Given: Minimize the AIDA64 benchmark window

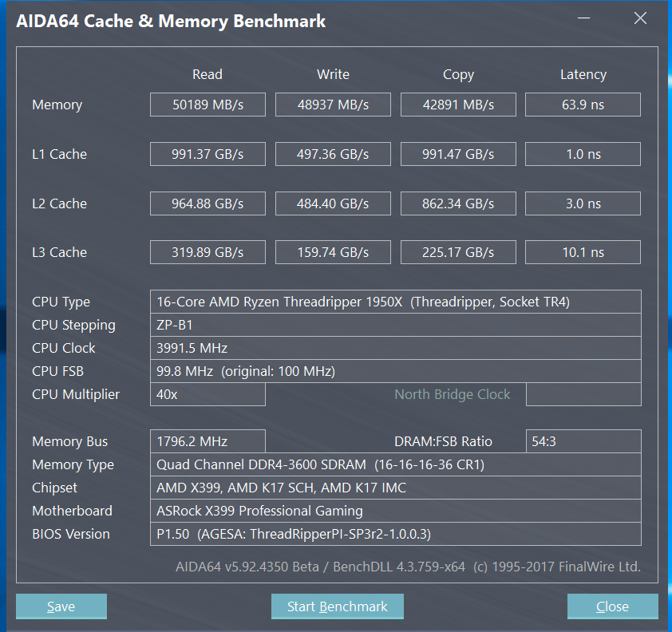Looking at the screenshot, I should pos(583,18).
